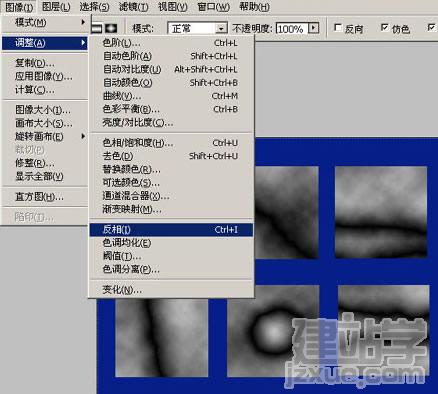Choose 自动色阶(A) adjustment
Viewport: 438px width, 394px height.
[x=171, y=56]
